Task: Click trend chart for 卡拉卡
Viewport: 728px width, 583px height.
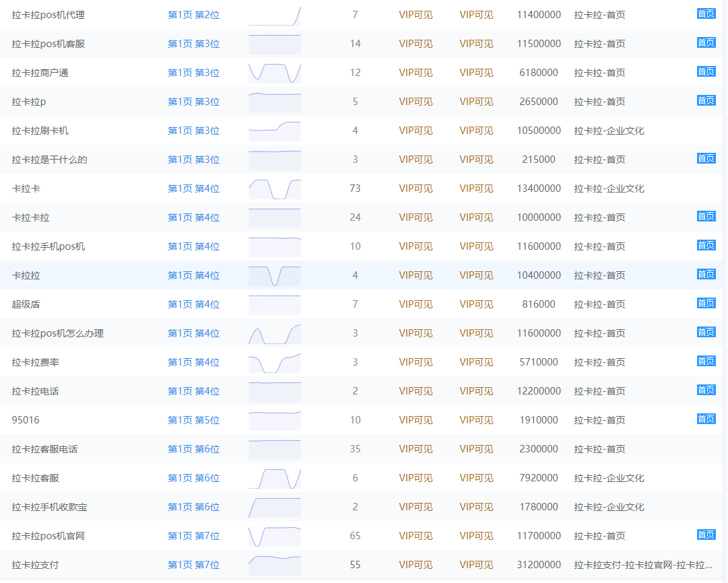Action: point(275,189)
